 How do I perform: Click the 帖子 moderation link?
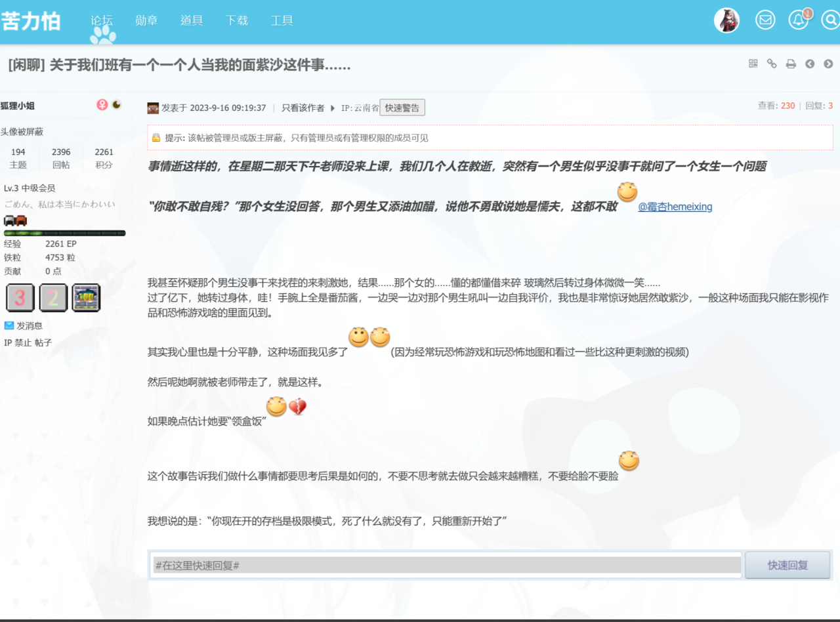coord(43,342)
